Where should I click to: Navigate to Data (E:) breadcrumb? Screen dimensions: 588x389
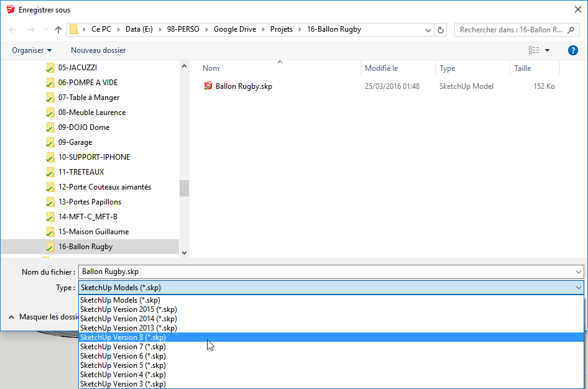[x=139, y=29]
